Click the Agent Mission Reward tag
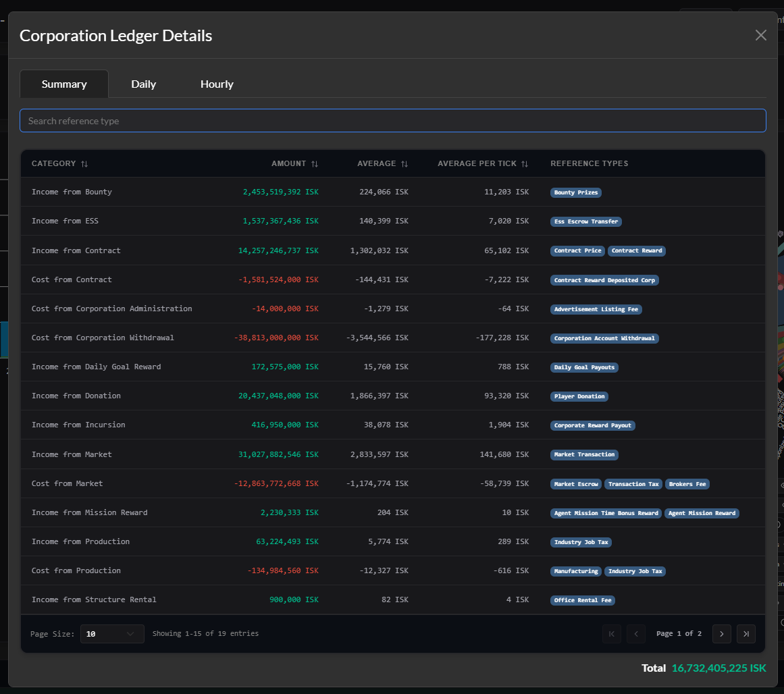Screen dimensions: 784x694 pyautogui.click(x=702, y=513)
